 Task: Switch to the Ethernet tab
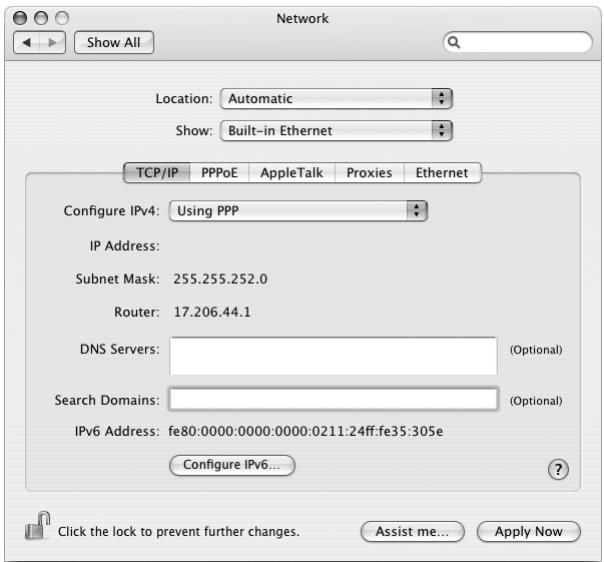pos(442,173)
